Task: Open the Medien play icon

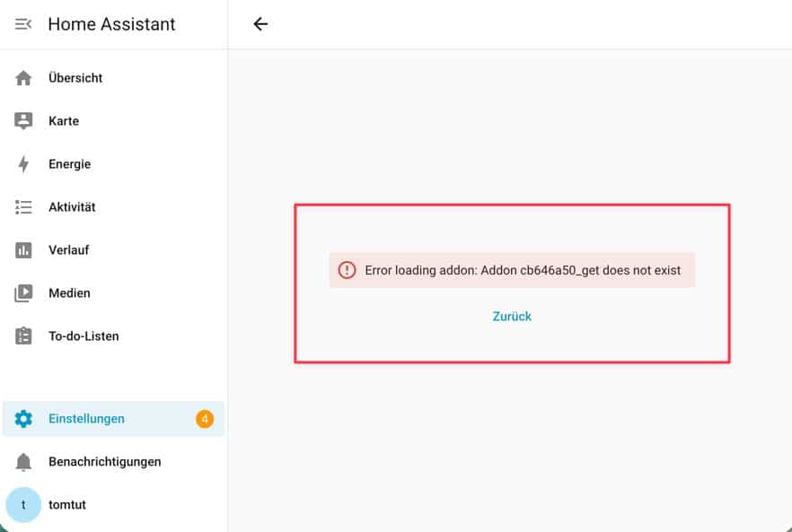Action: coord(24,293)
